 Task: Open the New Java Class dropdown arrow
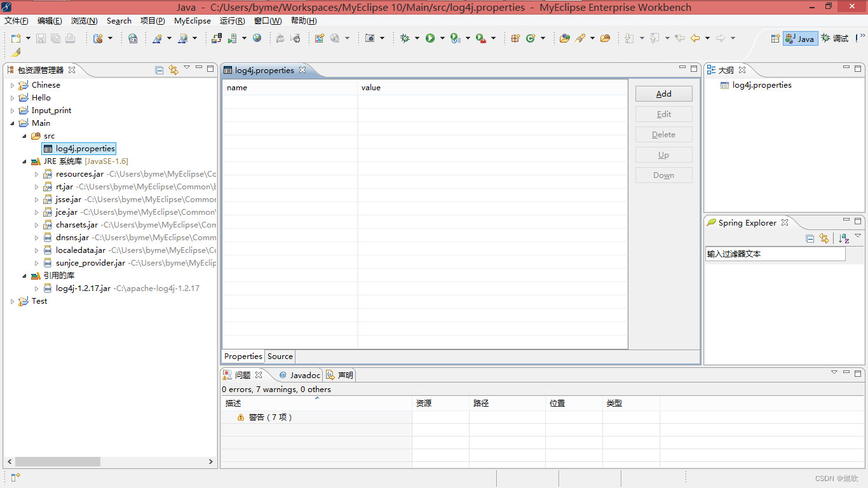coord(543,38)
